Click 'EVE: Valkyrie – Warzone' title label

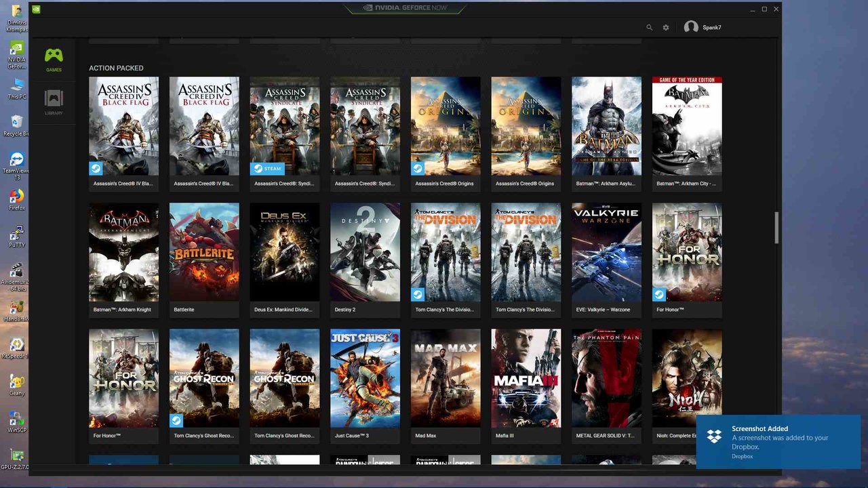click(x=603, y=310)
